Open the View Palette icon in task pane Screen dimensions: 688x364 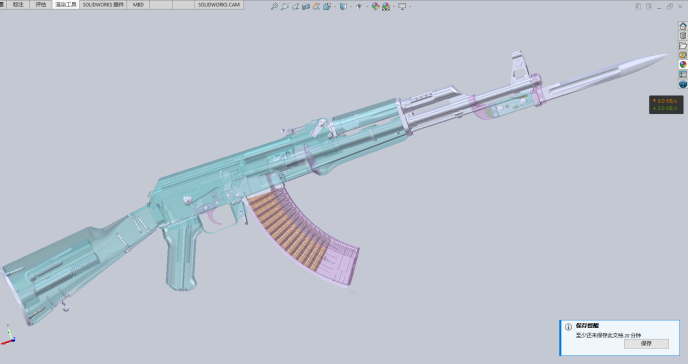click(683, 55)
